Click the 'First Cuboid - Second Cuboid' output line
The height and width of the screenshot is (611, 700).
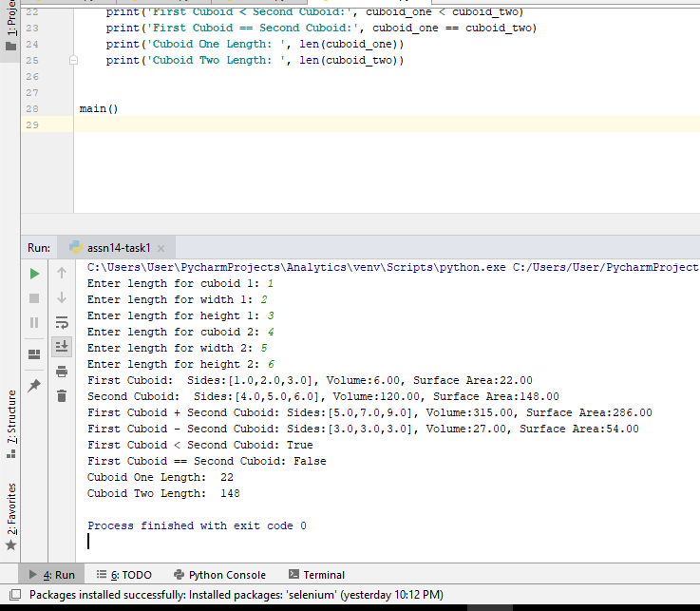click(x=363, y=429)
